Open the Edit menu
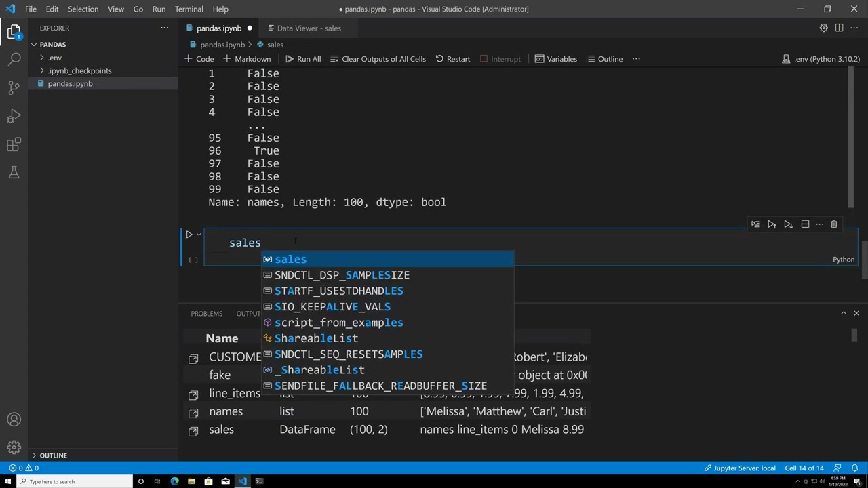868x488 pixels. click(52, 9)
